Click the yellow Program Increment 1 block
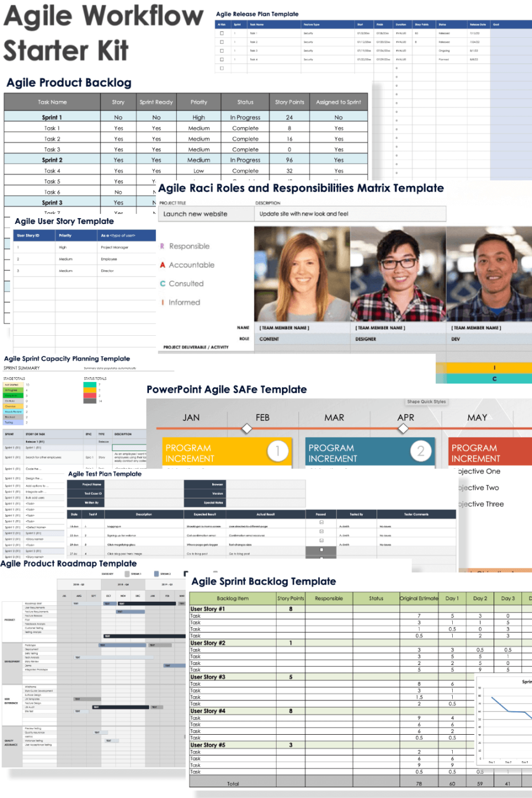532x798 pixels. click(x=213, y=453)
